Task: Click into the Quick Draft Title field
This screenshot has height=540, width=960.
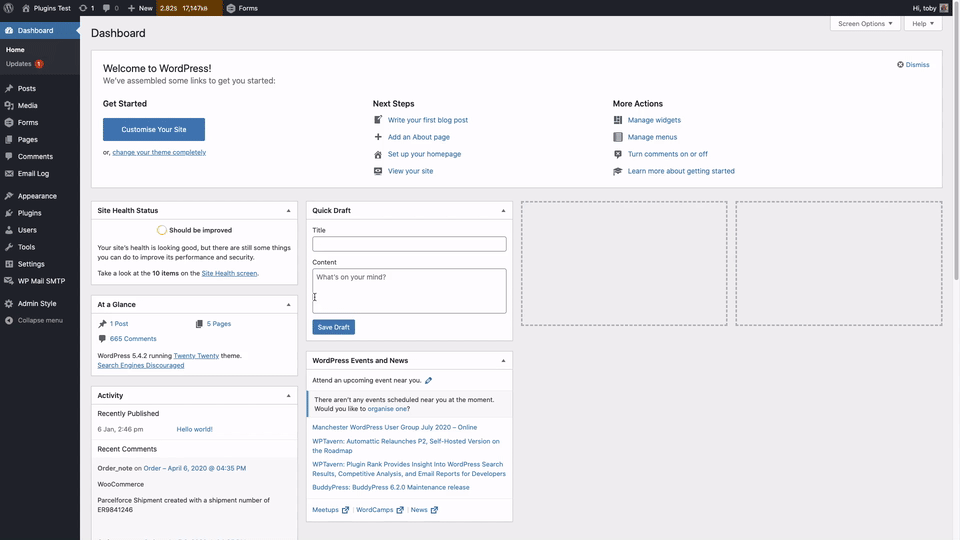Action: (x=409, y=244)
